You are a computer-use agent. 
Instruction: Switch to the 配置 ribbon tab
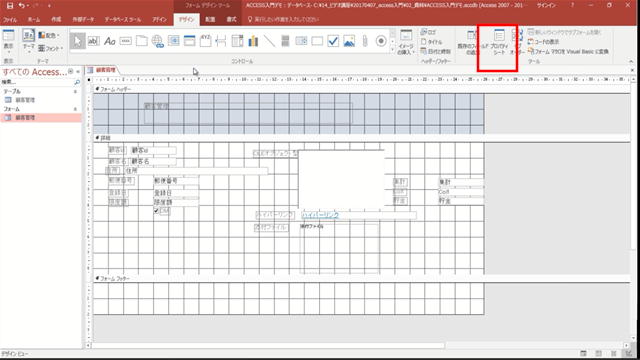(210, 19)
